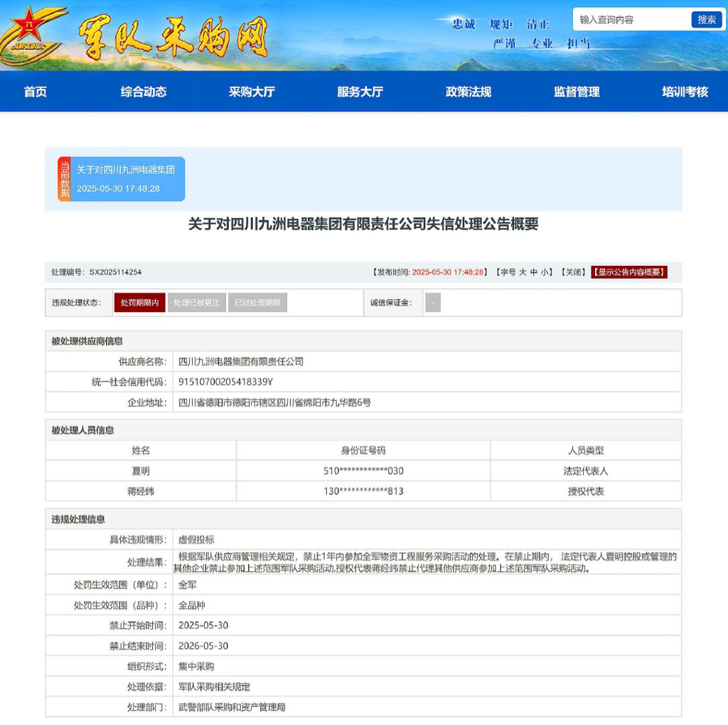The image size is (728, 725).
Task: Open the 监督管理 navigation menu
Action: [577, 92]
